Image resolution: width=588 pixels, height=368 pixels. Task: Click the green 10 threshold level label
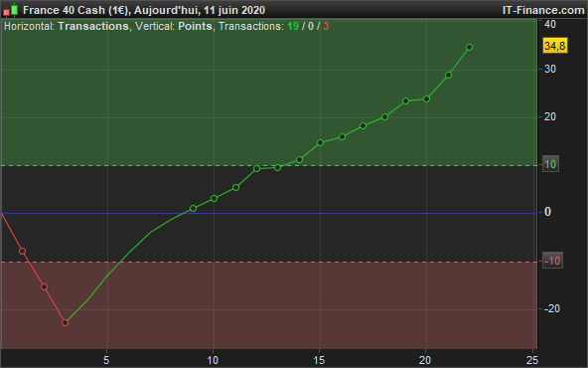click(550, 164)
